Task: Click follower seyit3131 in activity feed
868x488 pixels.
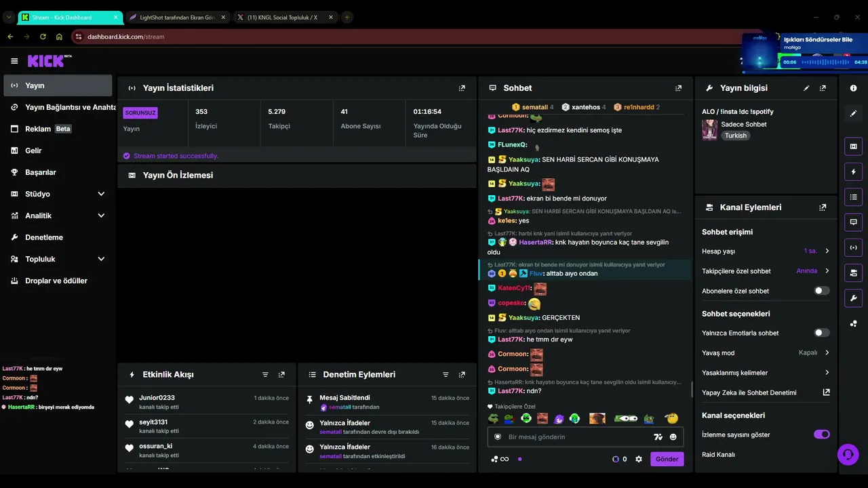Action: click(153, 422)
